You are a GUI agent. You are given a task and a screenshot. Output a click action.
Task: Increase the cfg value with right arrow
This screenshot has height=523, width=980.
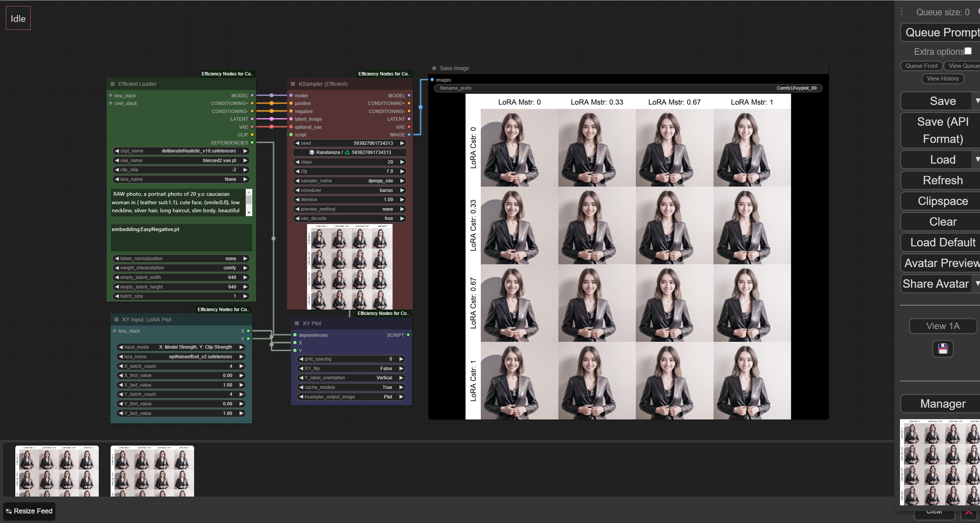[x=402, y=171]
